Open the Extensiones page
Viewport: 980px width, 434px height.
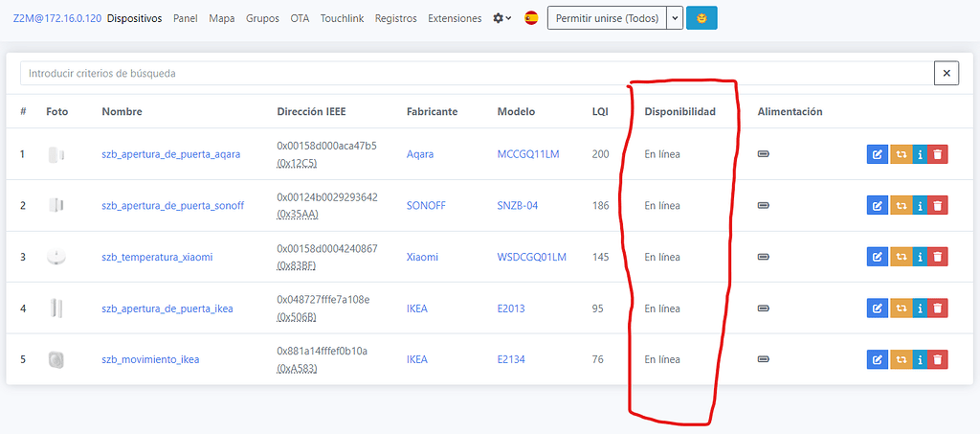(455, 18)
